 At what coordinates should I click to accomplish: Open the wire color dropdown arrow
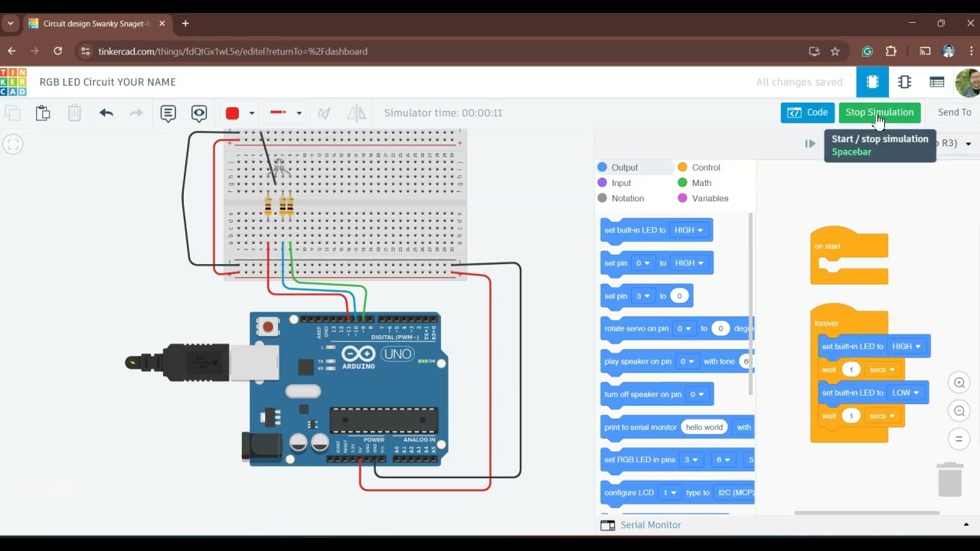click(x=251, y=113)
